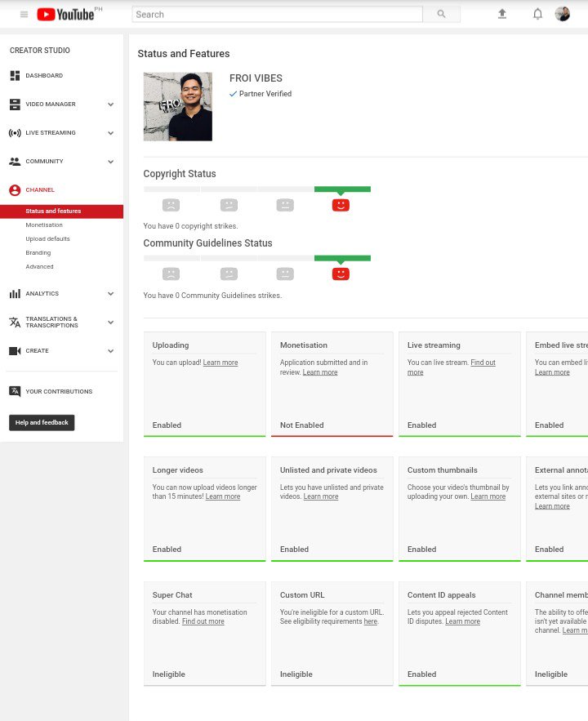Open Find out more in Super Chat card
Image resolution: width=588 pixels, height=721 pixels.
click(x=203, y=621)
